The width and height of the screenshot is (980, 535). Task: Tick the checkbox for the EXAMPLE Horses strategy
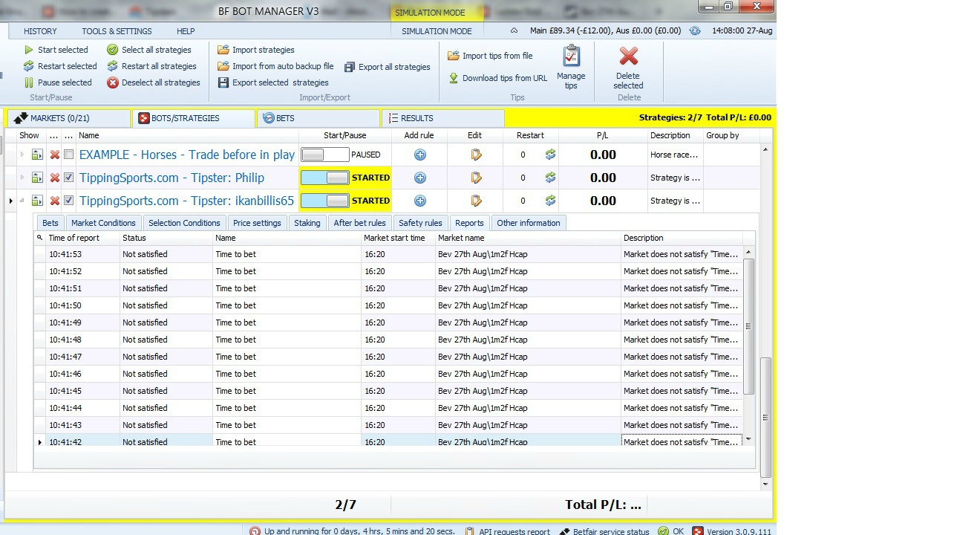point(68,155)
